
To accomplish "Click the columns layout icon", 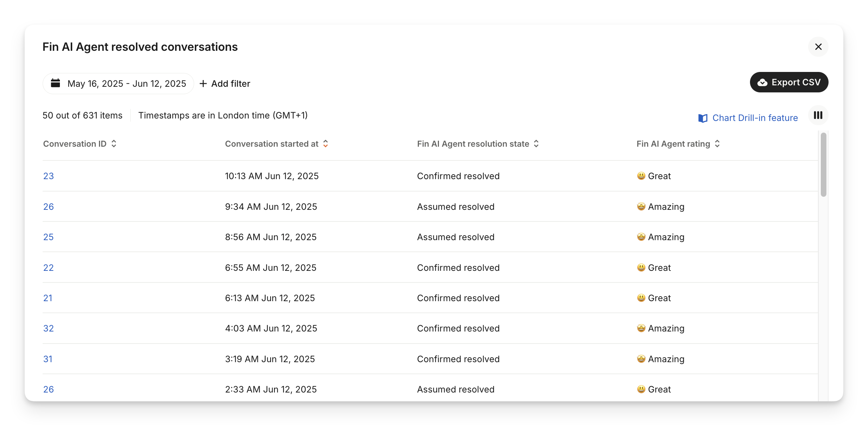I will 818,115.
